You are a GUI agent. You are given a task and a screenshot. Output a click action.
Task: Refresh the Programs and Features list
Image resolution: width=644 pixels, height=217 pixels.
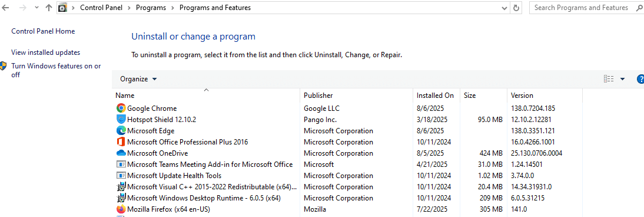coord(516,8)
